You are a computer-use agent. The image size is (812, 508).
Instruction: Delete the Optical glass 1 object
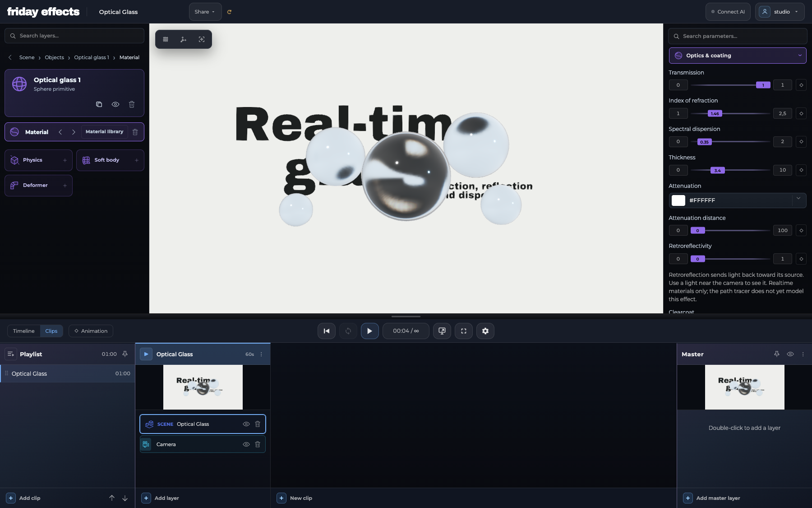click(x=132, y=104)
